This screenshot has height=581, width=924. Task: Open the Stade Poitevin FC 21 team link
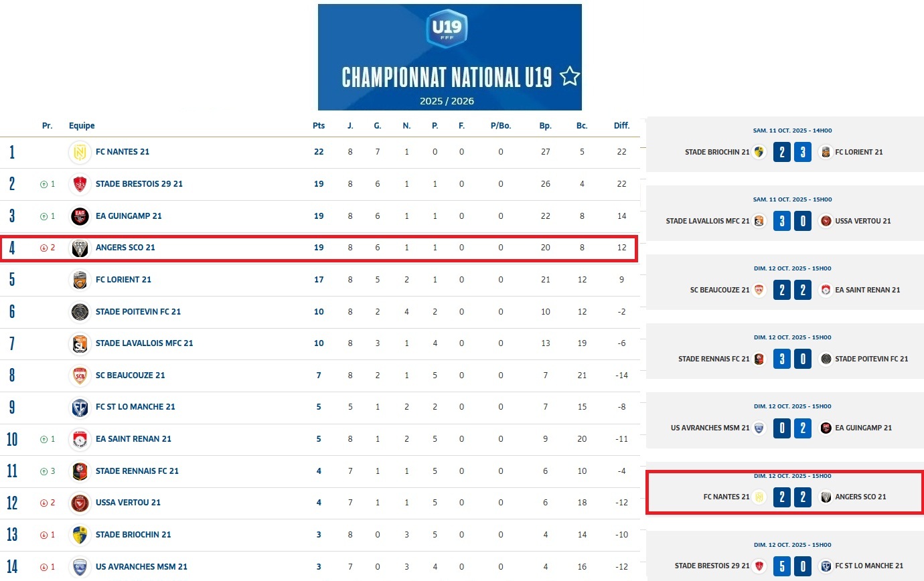[x=138, y=311]
